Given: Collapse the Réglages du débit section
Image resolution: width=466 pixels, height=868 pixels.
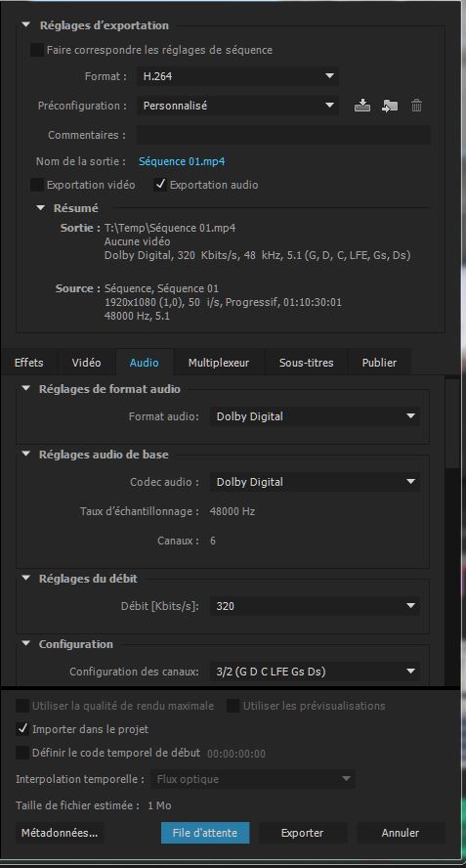Looking at the screenshot, I should pyautogui.click(x=26, y=579).
